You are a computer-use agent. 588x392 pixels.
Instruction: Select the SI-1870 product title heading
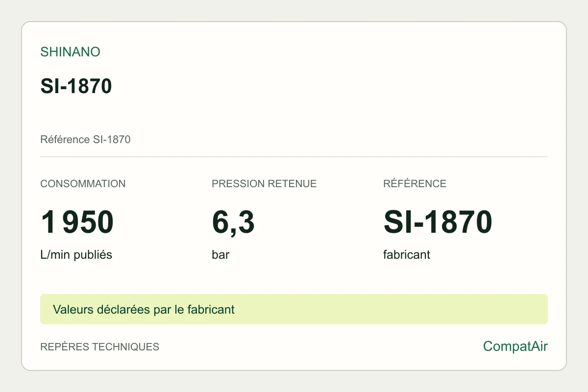click(x=76, y=87)
